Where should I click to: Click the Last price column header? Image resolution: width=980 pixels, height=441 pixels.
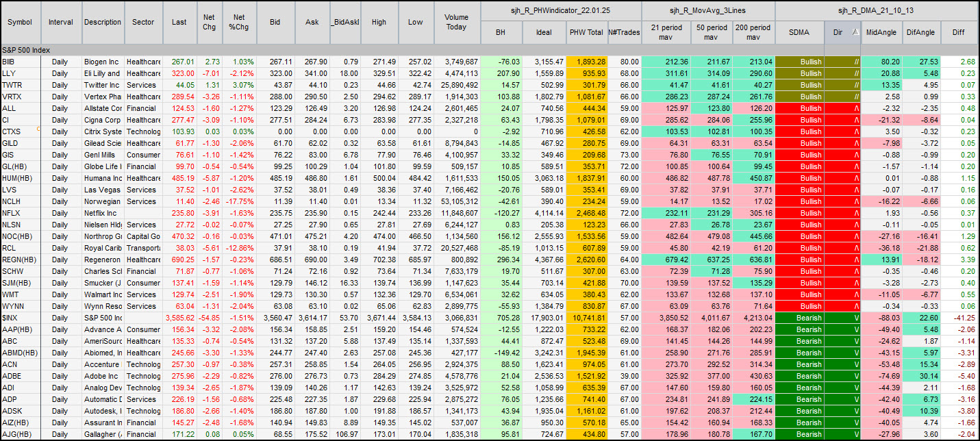179,22
